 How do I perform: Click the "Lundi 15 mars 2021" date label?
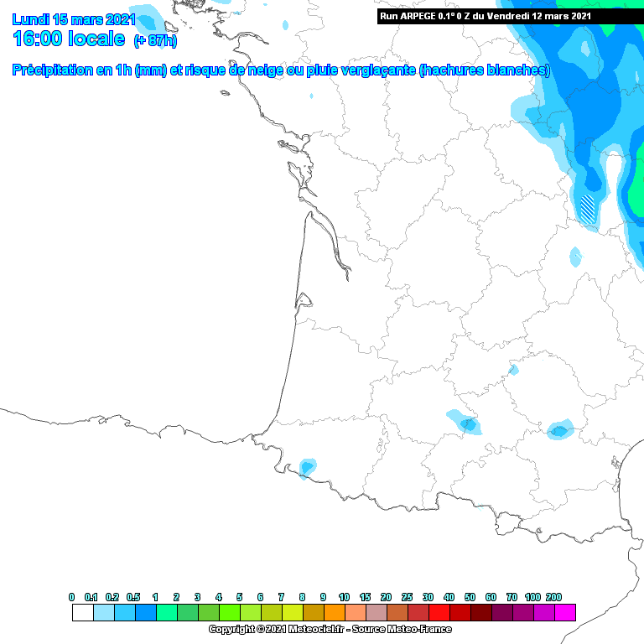(x=72, y=18)
